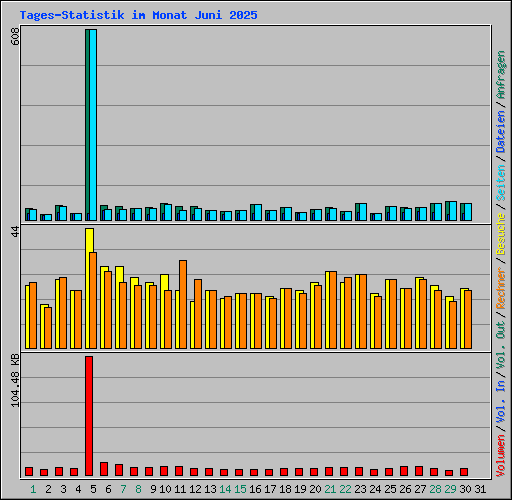The image size is (512, 500).
Task: Click day '27' on the x-axis
Action: 420,489
